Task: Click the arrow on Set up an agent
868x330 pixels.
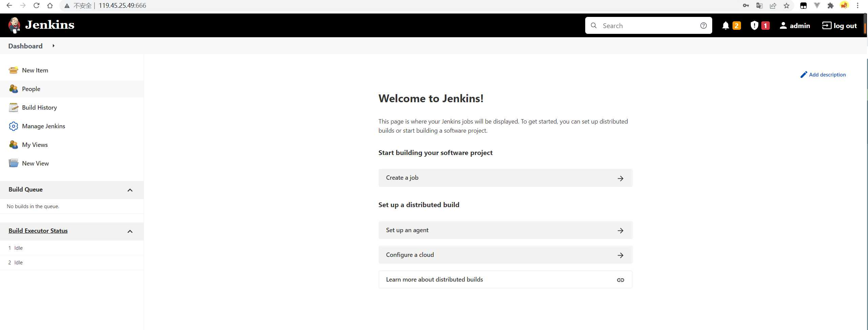Action: [620, 230]
